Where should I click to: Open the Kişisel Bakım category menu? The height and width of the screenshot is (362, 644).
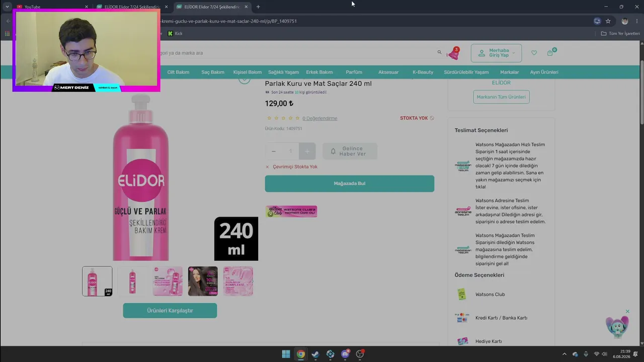click(x=248, y=72)
